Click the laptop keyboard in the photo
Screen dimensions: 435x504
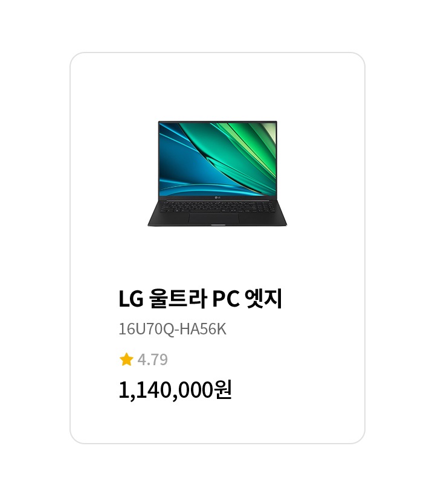(x=217, y=206)
